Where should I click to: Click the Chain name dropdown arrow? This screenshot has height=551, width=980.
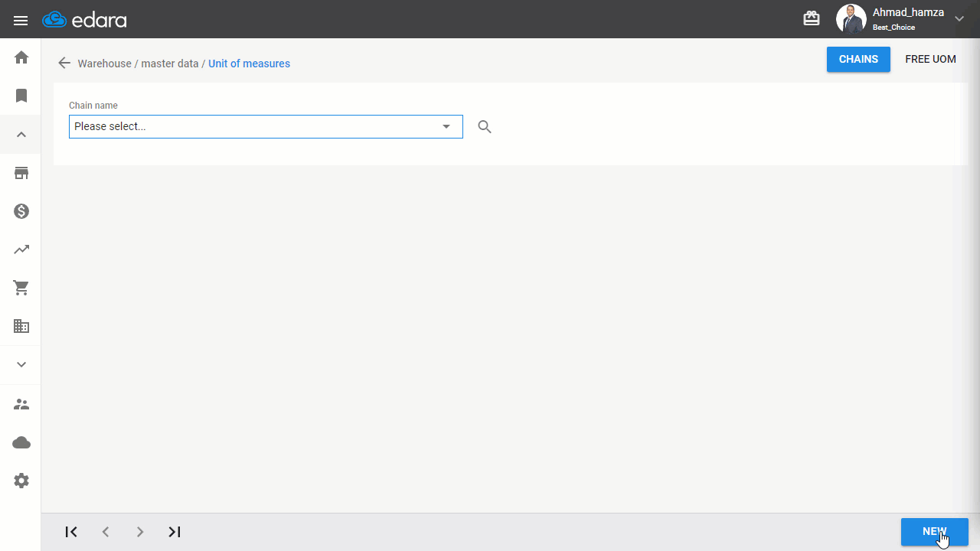[x=446, y=126]
